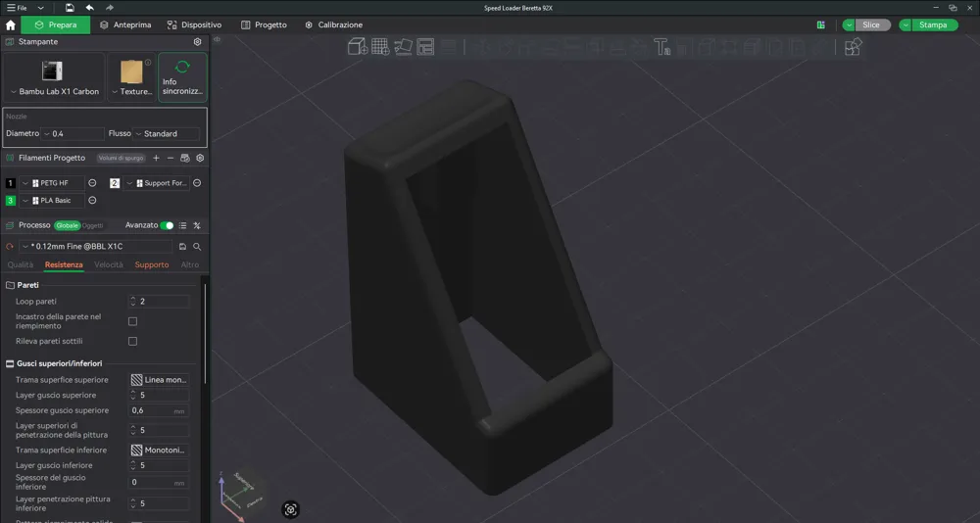Switch to the Progetto tab

point(264,25)
